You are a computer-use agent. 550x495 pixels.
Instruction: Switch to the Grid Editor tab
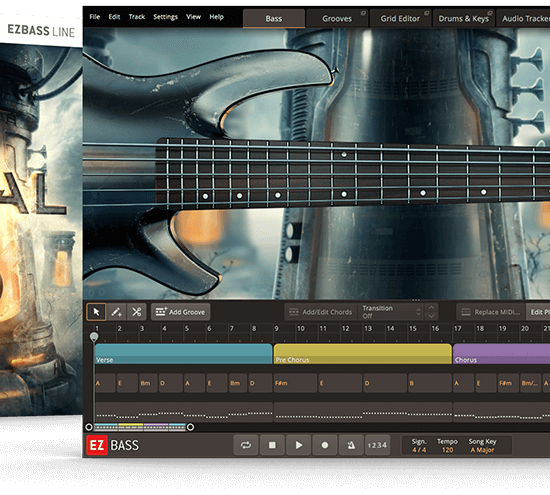tap(400, 19)
